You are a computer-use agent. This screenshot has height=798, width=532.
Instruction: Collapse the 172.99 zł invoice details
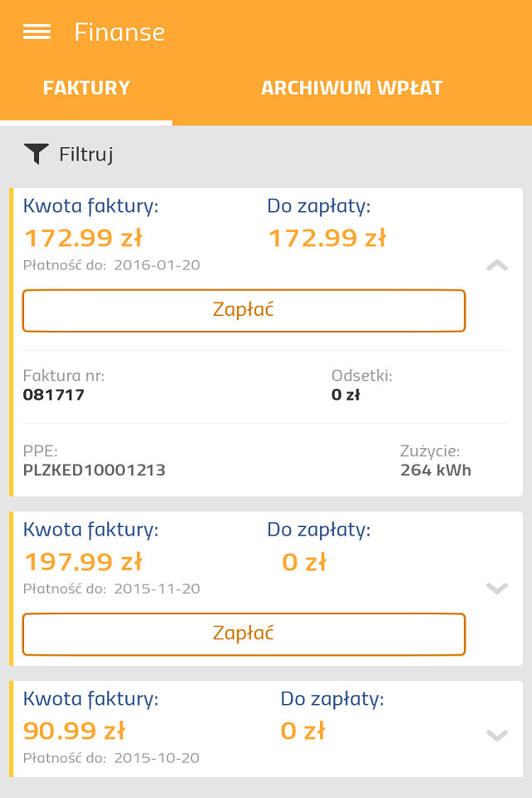pyautogui.click(x=496, y=266)
